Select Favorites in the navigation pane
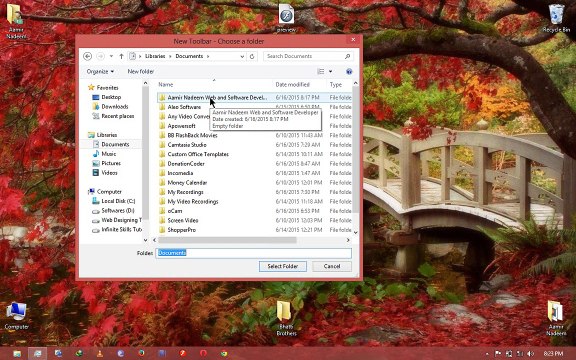576x360 pixels. [x=107, y=87]
